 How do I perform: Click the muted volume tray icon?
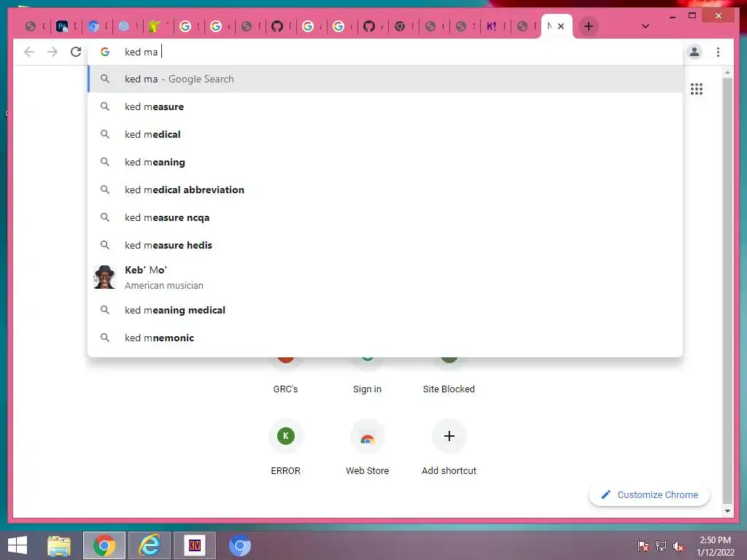678,545
